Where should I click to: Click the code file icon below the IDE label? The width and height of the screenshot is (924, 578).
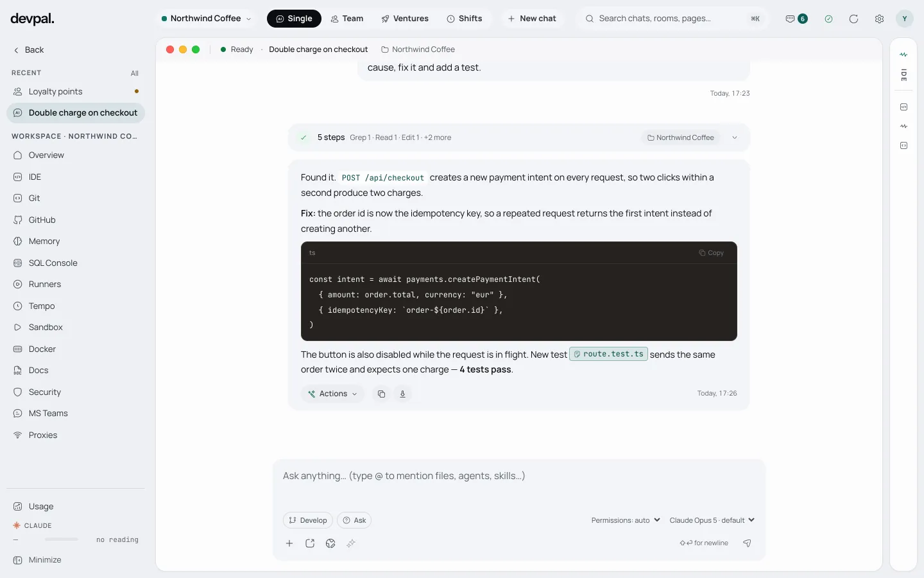click(903, 107)
